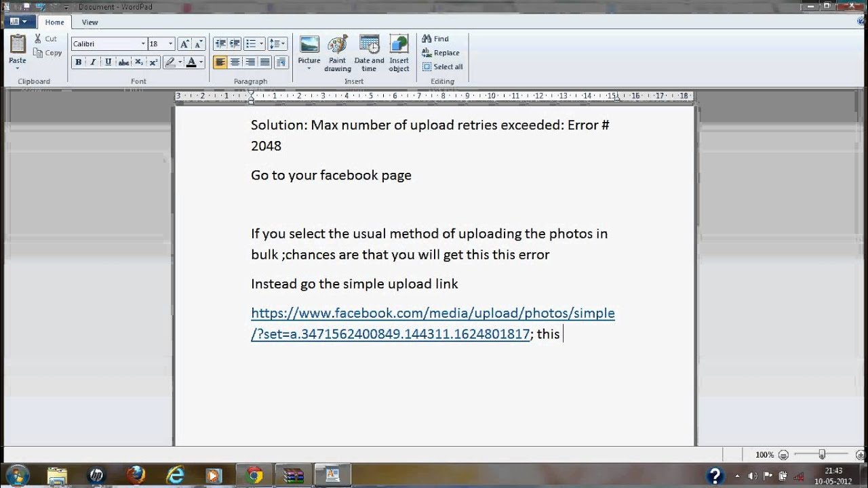868x488 pixels.
Task: Launch Firefox from the taskbar
Action: (x=136, y=475)
